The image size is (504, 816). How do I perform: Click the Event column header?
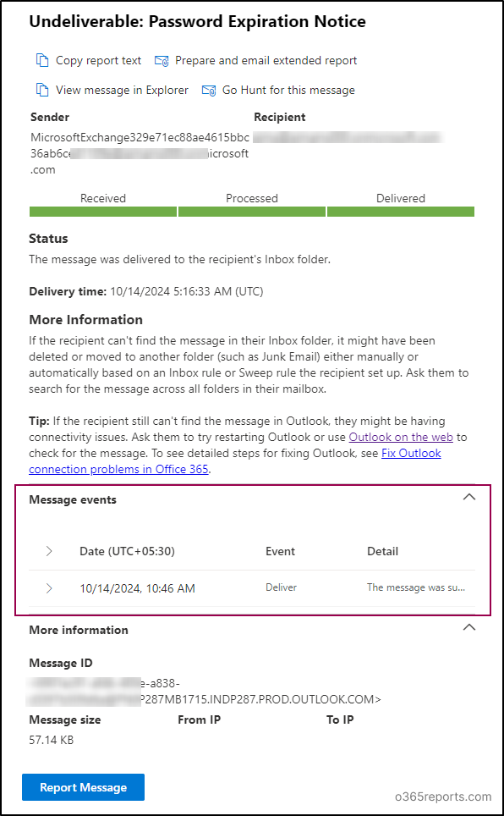[x=281, y=551]
